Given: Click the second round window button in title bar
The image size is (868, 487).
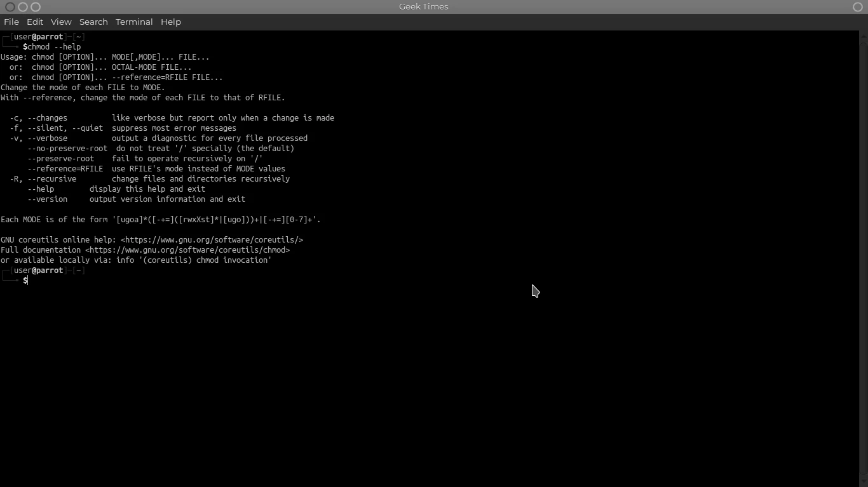Looking at the screenshot, I should (23, 7).
